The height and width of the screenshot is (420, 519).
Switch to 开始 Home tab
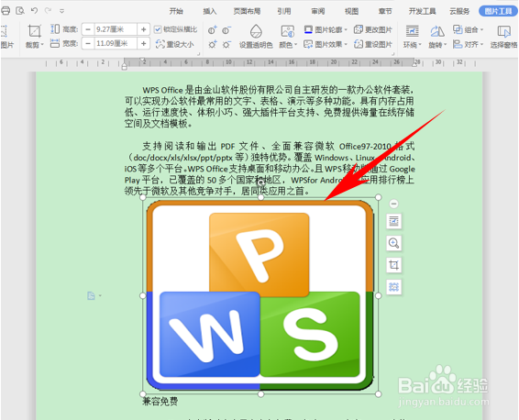(x=176, y=11)
